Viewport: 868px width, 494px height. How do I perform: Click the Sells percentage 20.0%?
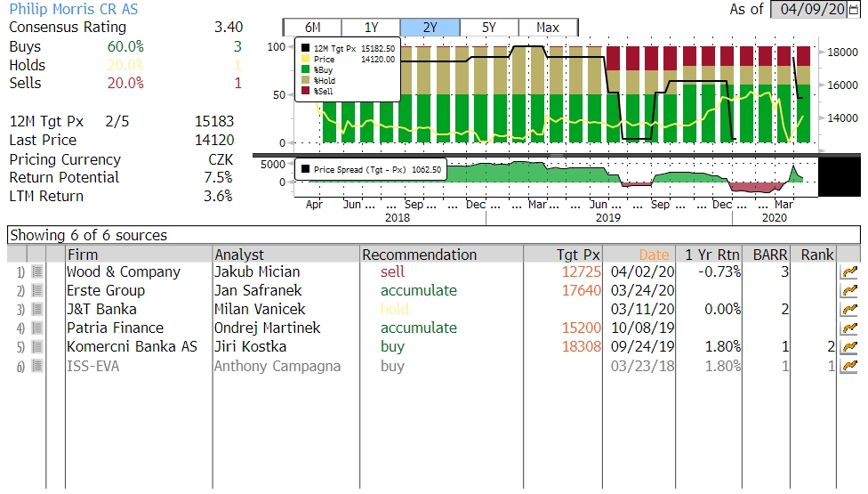click(x=125, y=83)
